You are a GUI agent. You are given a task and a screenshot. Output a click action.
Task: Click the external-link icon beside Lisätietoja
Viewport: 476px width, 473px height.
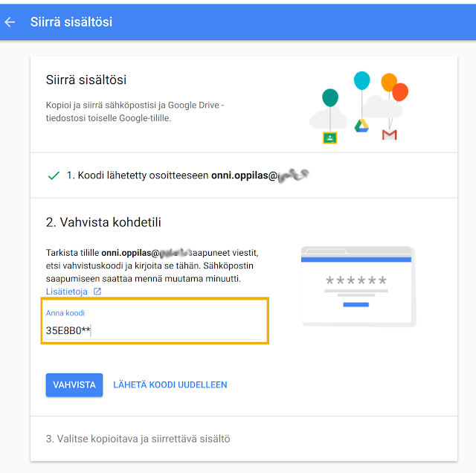[97, 292]
